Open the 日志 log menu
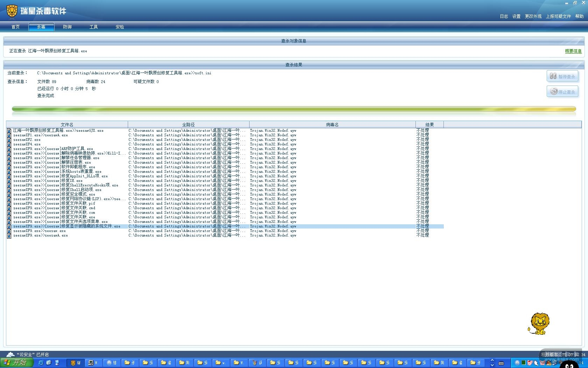Screen dimensions: 588x368 click(x=504, y=16)
